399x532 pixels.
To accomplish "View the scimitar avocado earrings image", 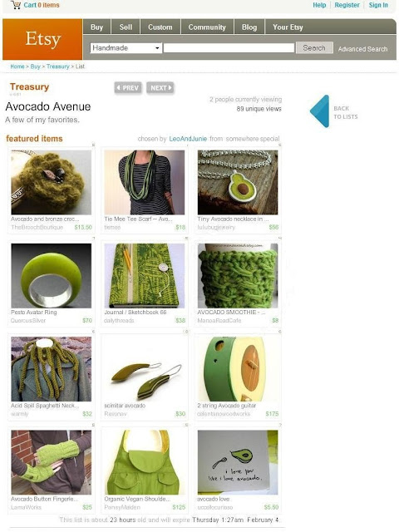I will (145, 369).
